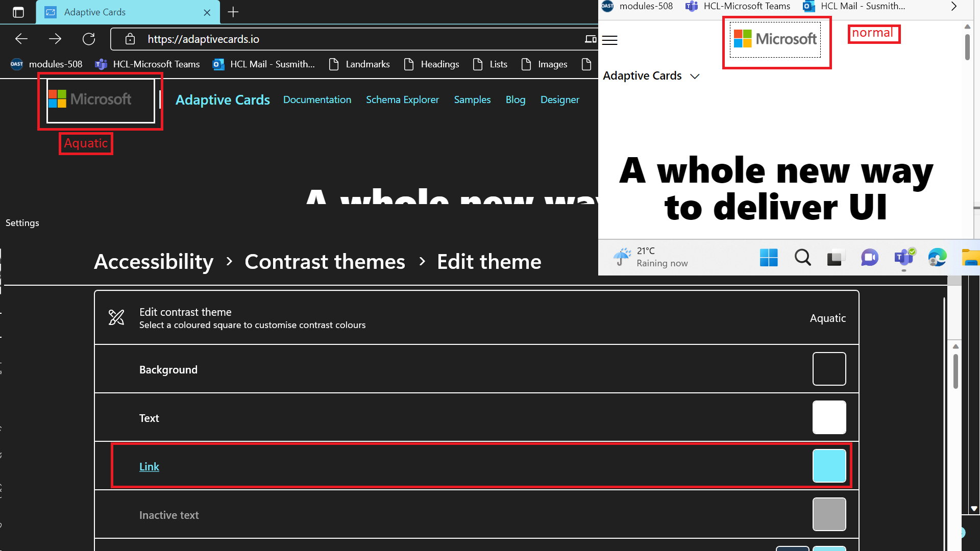Screen dimensions: 980x551
Task: Open the new tab plus button
Action: (x=233, y=12)
